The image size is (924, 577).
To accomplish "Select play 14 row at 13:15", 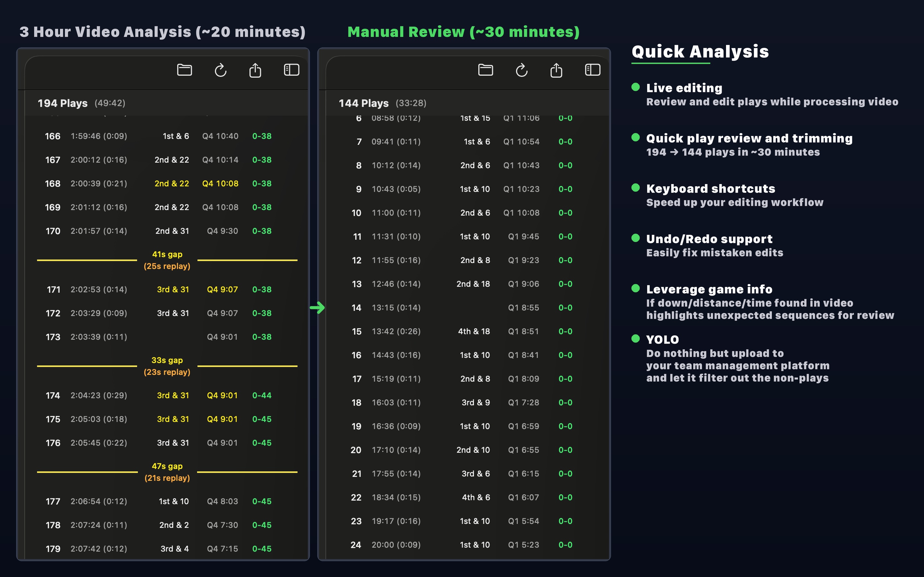I will (461, 308).
